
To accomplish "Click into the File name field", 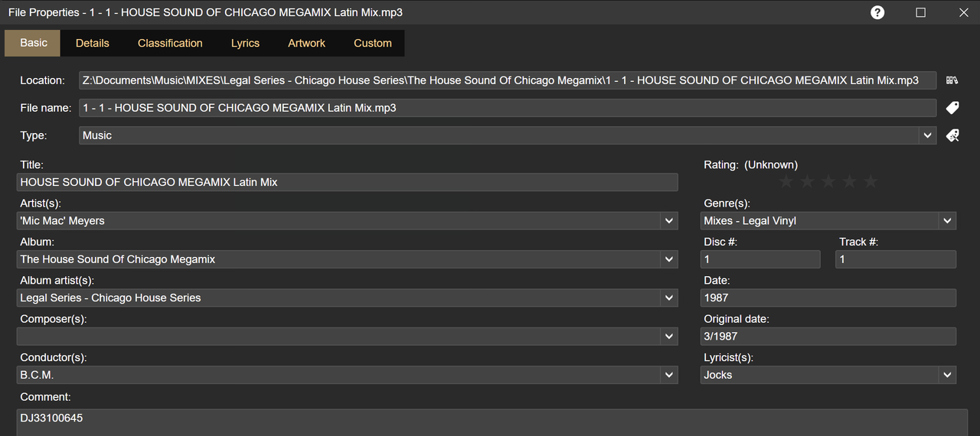I will pos(508,108).
